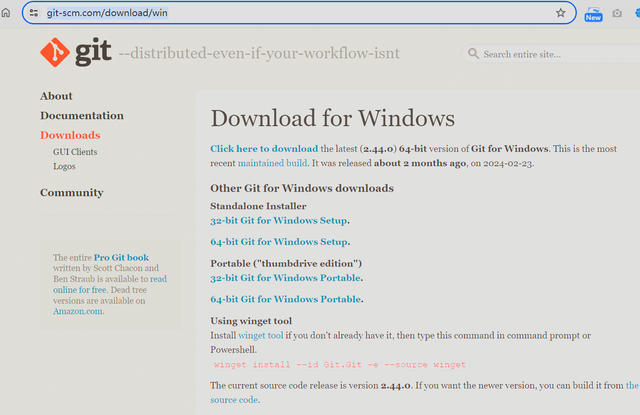The height and width of the screenshot is (415, 640).
Task: Click the Standalone Installer heading
Action: 258,206
